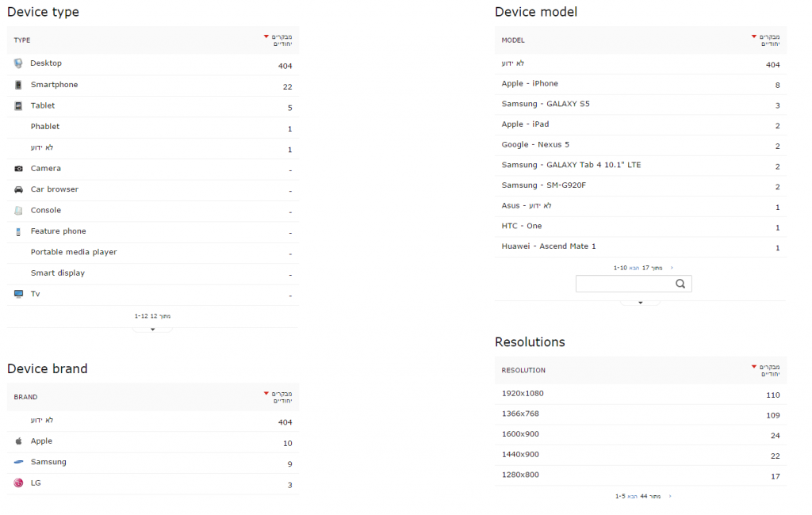Select the Smartphone row label
Image resolution: width=812 pixels, height=515 pixels.
[x=55, y=85]
